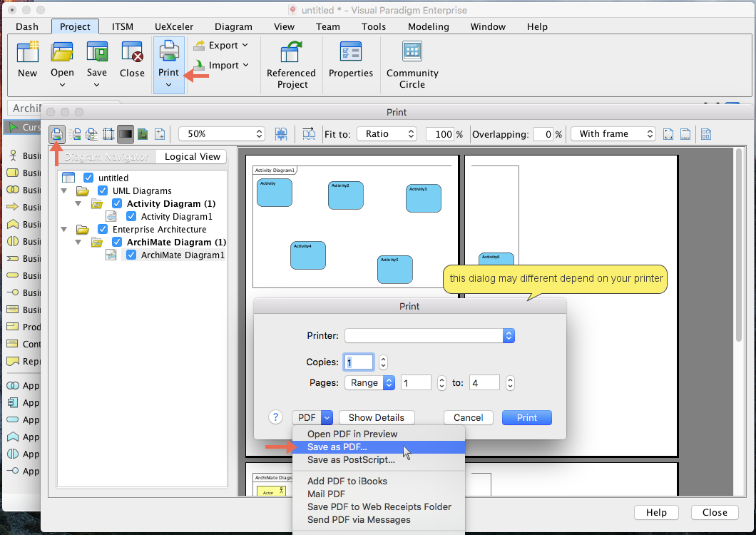Click the third printer-with-pages toolbar icon
Image resolution: width=756 pixels, height=535 pixels.
pyautogui.click(x=91, y=134)
